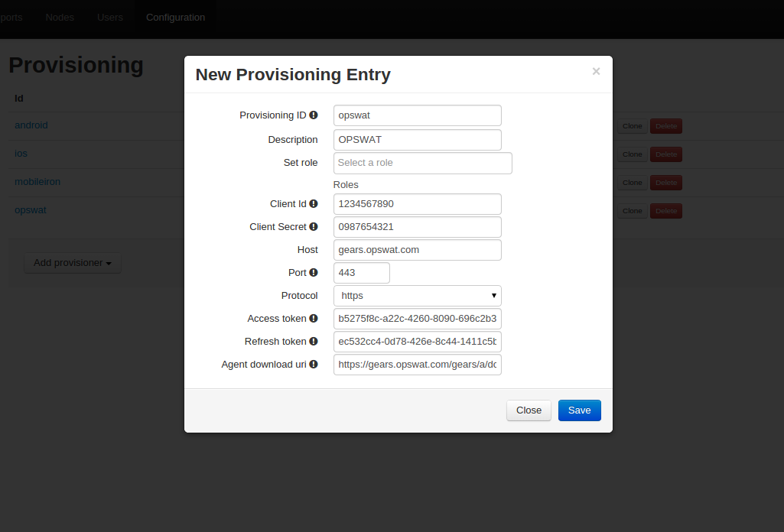Go to the Nodes menu item
Screen dimensions: 784x532
(x=60, y=18)
